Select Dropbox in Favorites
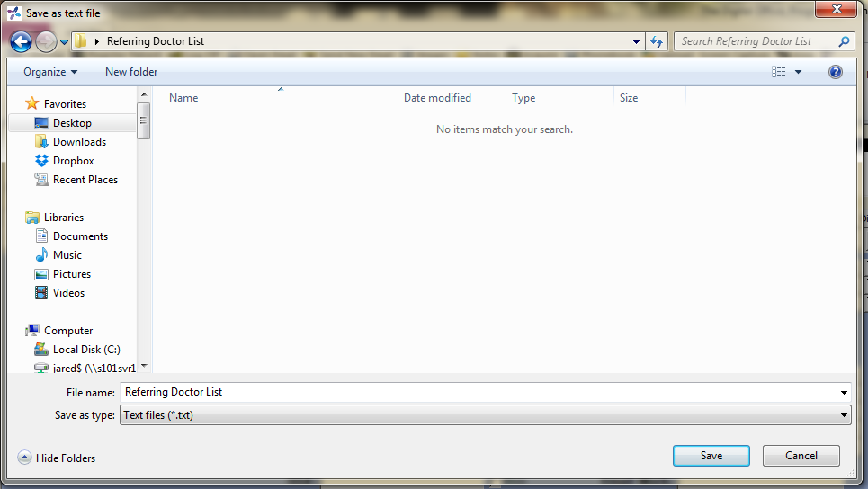The image size is (868, 489). tap(73, 161)
